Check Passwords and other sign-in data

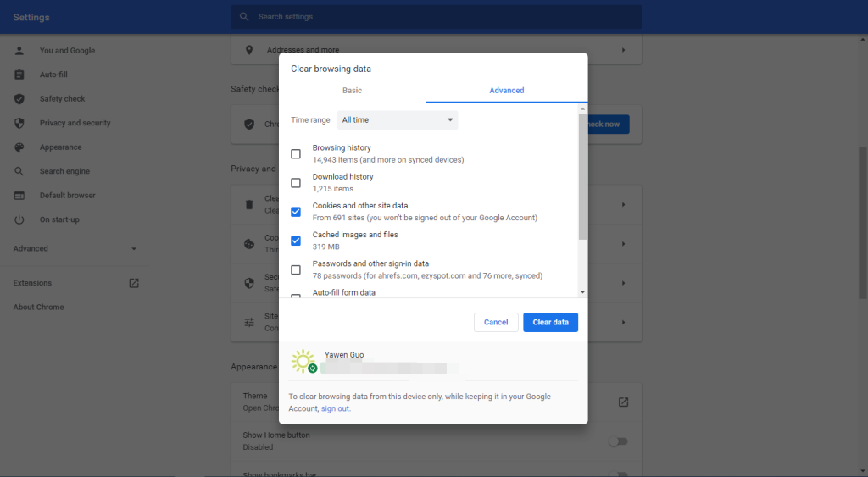click(x=296, y=269)
